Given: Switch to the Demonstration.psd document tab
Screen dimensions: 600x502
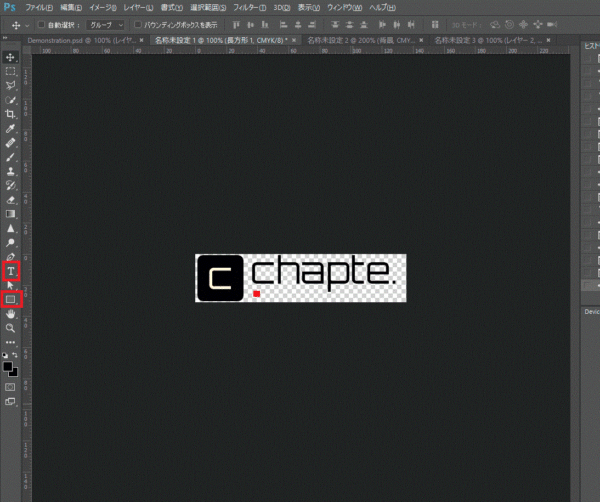Looking at the screenshot, I should [x=81, y=40].
